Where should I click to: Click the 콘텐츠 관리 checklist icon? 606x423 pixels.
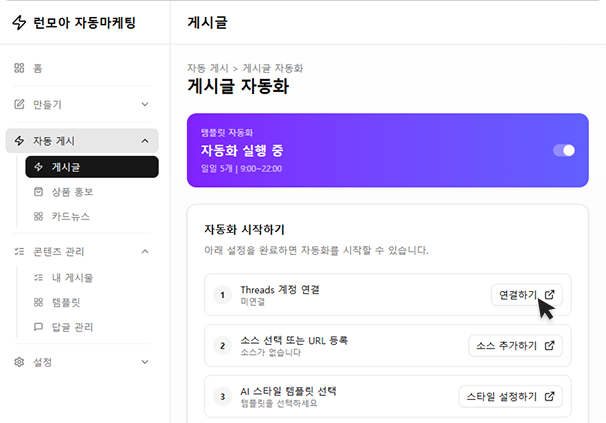19,251
